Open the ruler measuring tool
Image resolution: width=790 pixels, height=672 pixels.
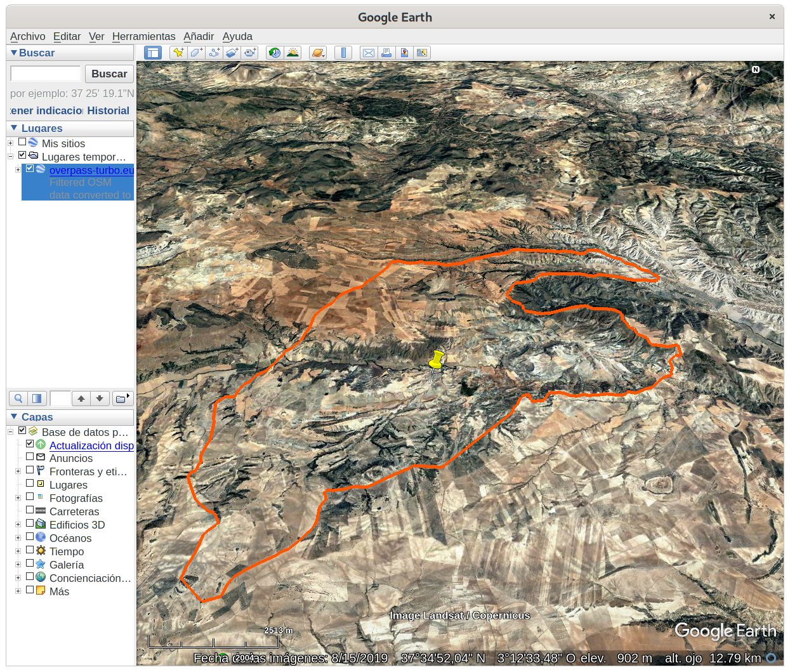pyautogui.click(x=343, y=53)
